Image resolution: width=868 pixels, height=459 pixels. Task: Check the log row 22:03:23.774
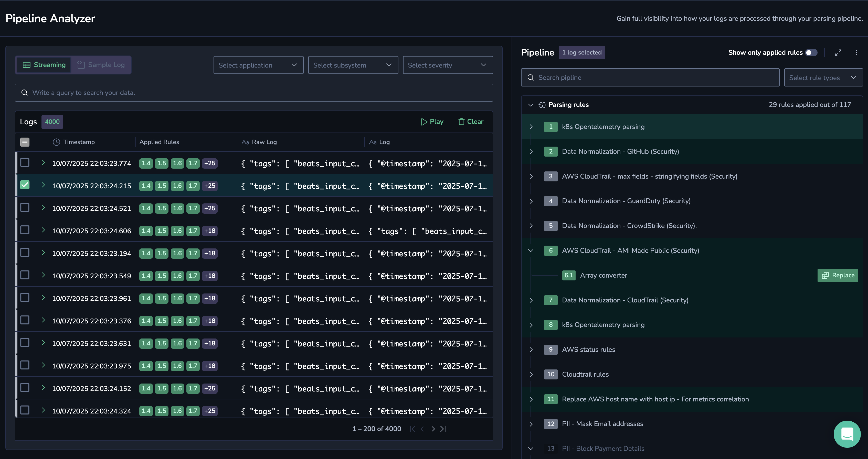pyautogui.click(x=25, y=163)
